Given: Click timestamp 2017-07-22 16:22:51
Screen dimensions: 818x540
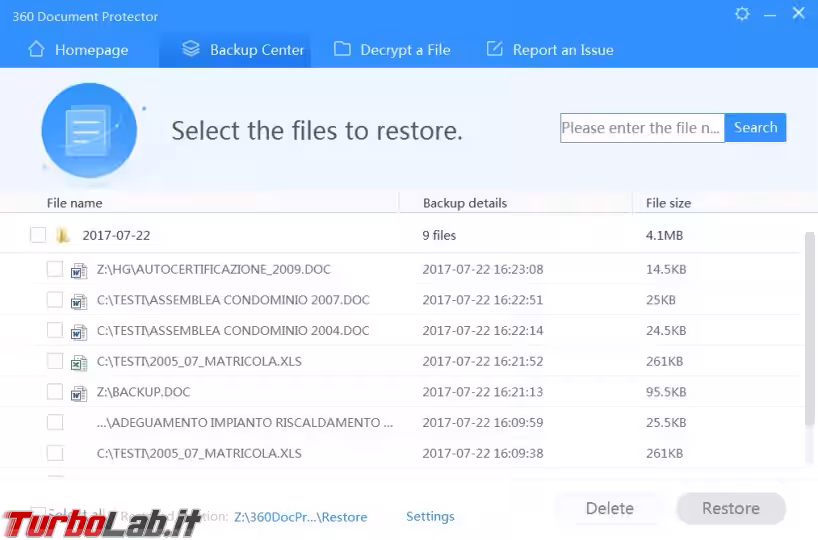Looking at the screenshot, I should click(x=483, y=300).
